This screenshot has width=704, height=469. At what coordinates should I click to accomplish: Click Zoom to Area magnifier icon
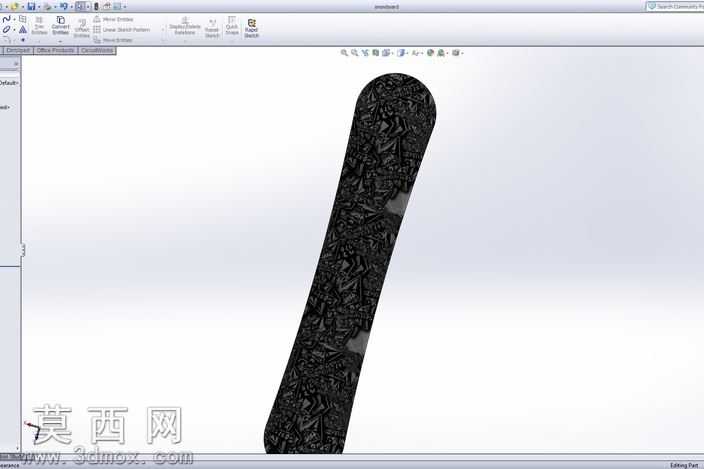[x=354, y=53]
